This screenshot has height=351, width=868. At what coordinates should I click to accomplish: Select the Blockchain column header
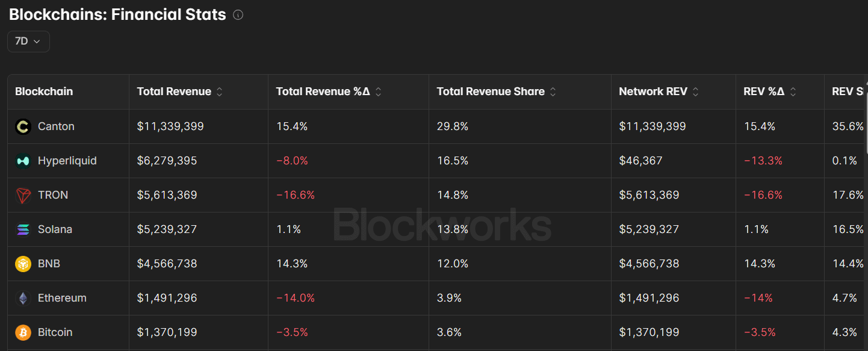pos(44,92)
